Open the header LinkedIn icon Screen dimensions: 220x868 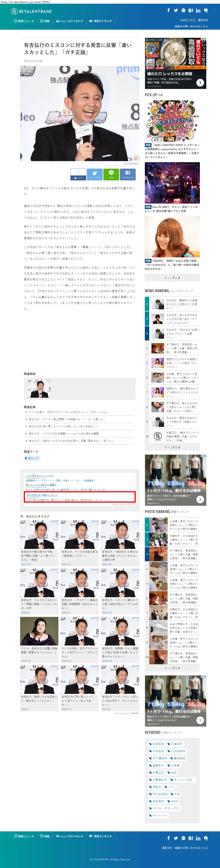coord(198,10)
